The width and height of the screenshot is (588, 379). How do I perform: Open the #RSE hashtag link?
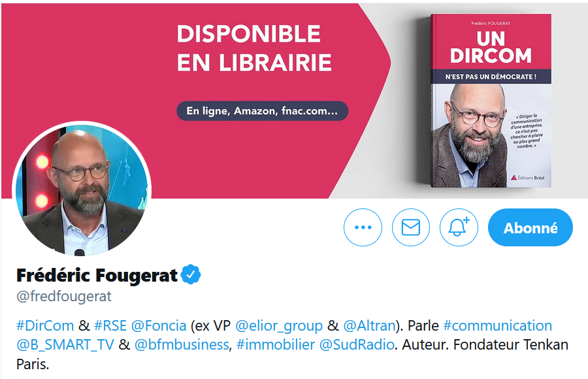coord(110,325)
